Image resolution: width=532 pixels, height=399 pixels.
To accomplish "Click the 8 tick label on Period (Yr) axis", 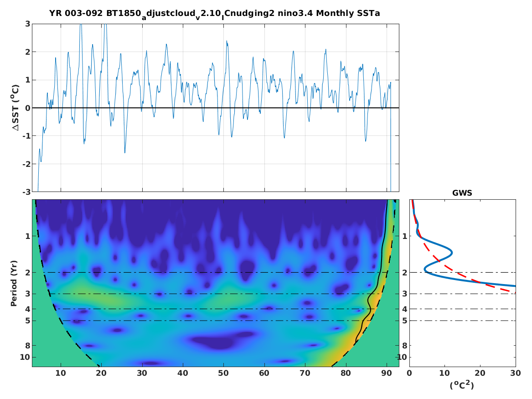I will (28, 346).
